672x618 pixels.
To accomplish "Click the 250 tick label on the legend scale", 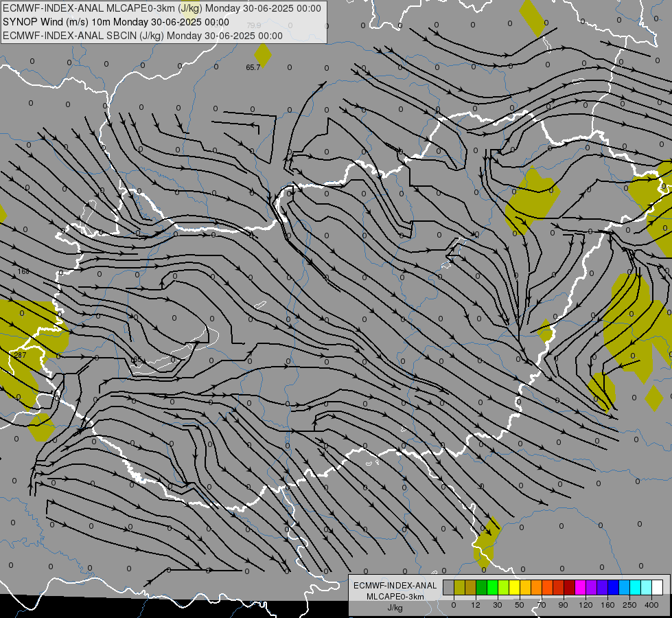I will pos(629,605).
